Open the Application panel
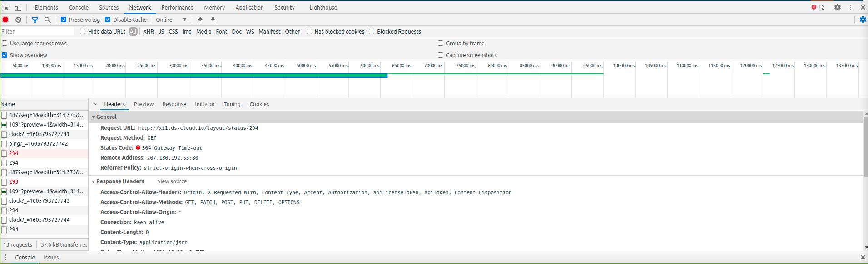This screenshot has width=868, height=264. coord(249,7)
